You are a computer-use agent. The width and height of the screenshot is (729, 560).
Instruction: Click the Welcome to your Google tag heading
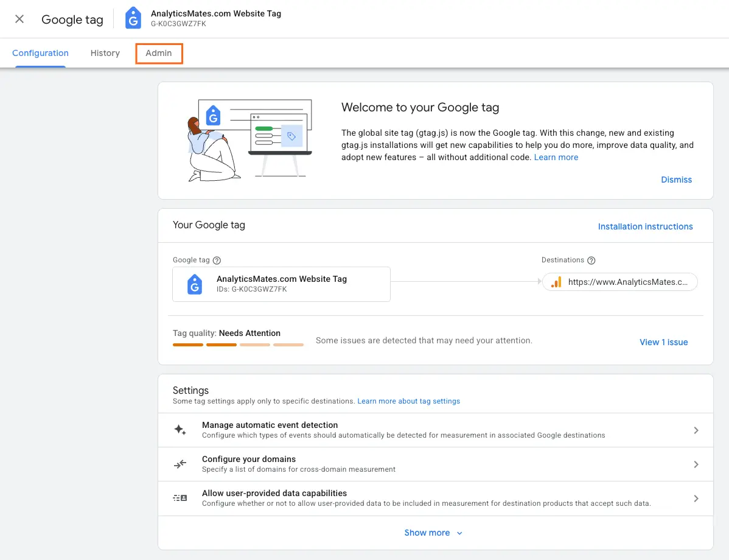tap(420, 108)
